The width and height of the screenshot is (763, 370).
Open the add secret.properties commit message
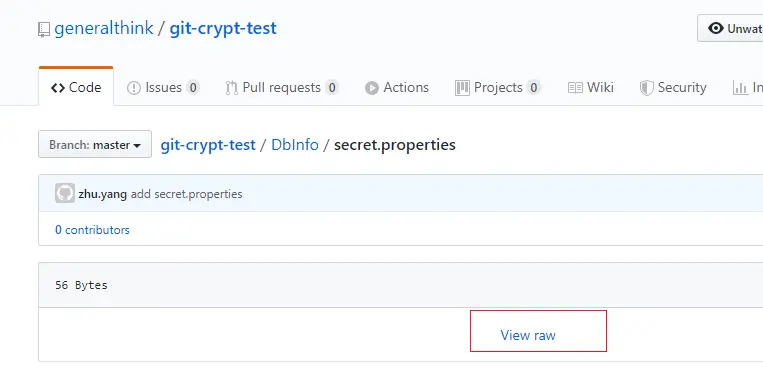click(x=186, y=194)
